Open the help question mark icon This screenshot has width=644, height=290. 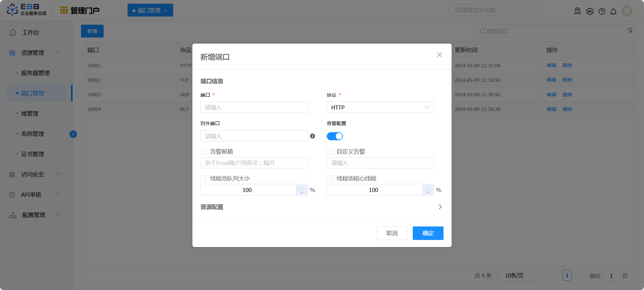(x=602, y=11)
